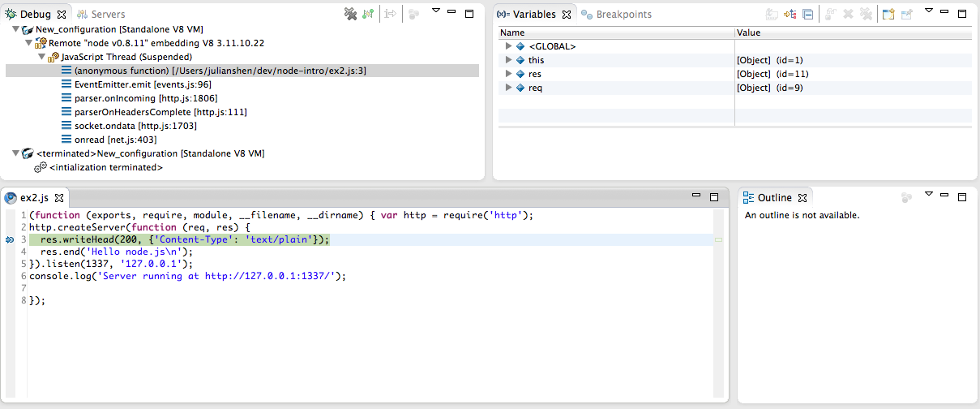Click value [Object] (id=1) of this
Image resolution: width=980 pixels, height=409 pixels.
pos(770,60)
